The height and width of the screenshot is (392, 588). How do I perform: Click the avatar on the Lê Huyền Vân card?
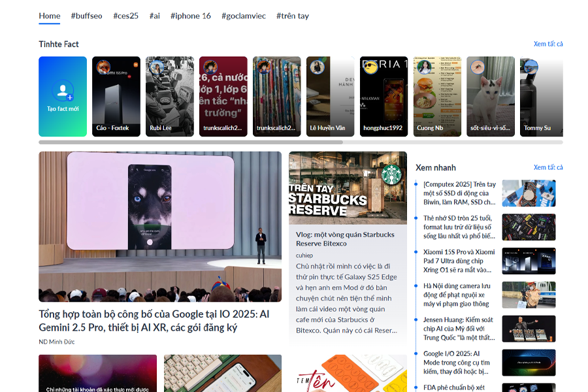(318, 67)
